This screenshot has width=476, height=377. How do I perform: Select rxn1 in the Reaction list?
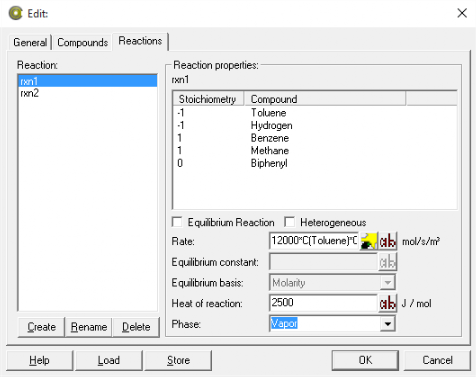coord(88,81)
